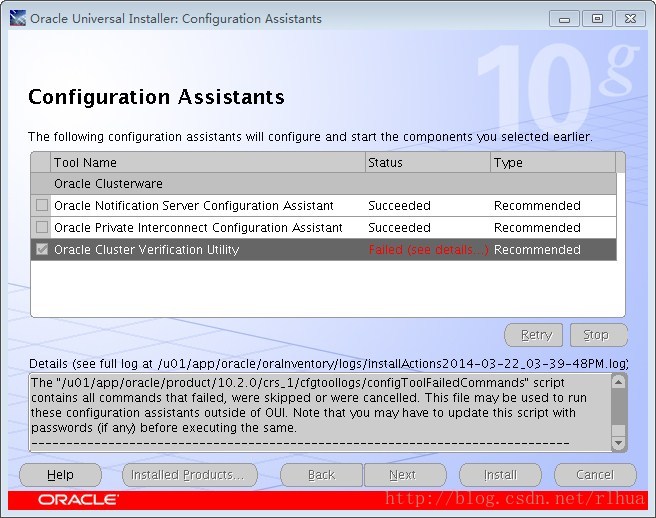Go Back to the previous step
The width and height of the screenshot is (656, 518).
321,475
